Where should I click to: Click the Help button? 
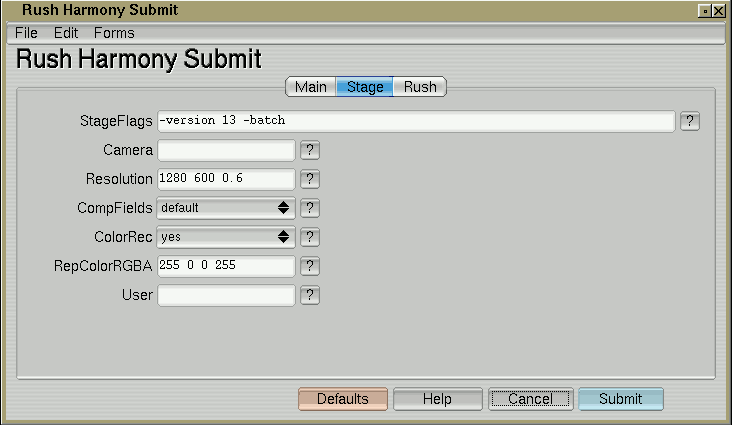tap(437, 399)
